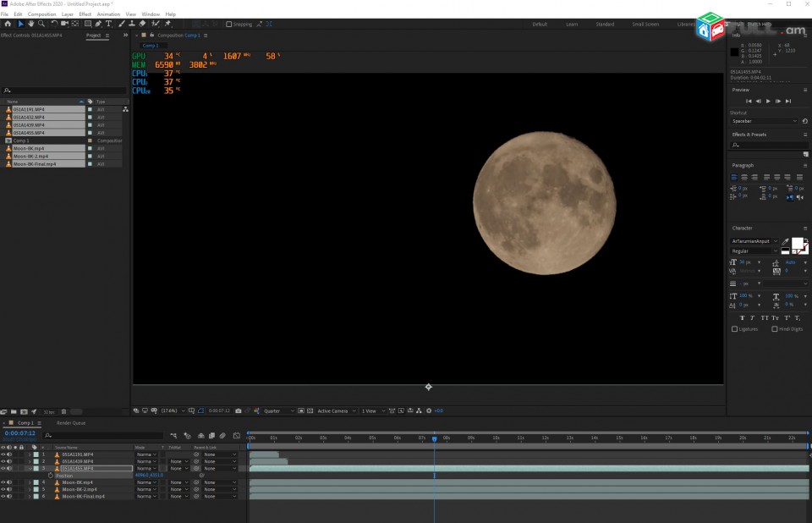Click the Position stopwatch on layer 3
This screenshot has width=812, height=523.
click(x=51, y=476)
